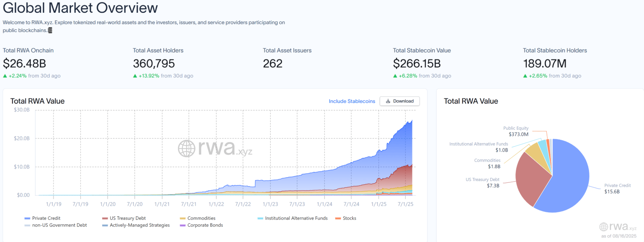Click the Include Stablecoins link
This screenshot has height=242, width=644.
pyautogui.click(x=352, y=101)
